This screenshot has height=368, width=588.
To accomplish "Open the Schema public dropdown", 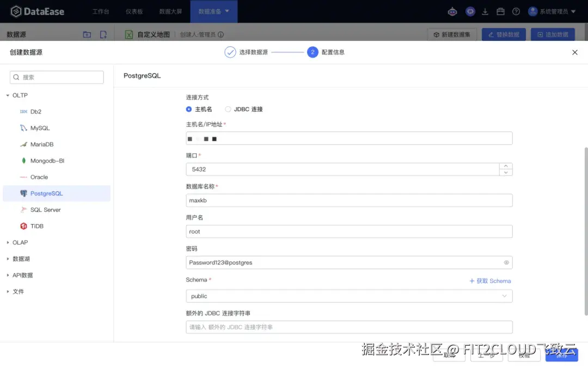I will coord(349,296).
